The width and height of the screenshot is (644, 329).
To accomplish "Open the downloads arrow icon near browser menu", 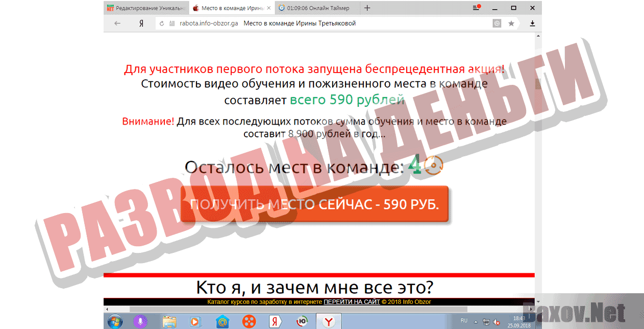I will [x=532, y=23].
